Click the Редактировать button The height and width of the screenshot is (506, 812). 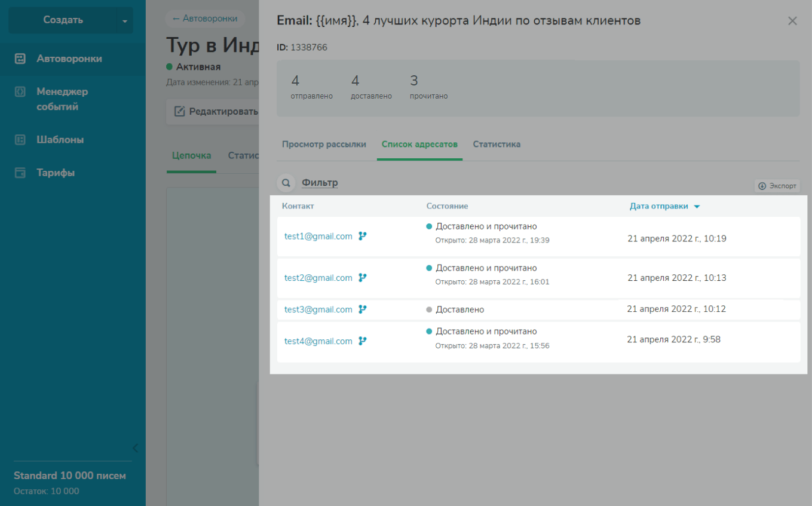(216, 112)
